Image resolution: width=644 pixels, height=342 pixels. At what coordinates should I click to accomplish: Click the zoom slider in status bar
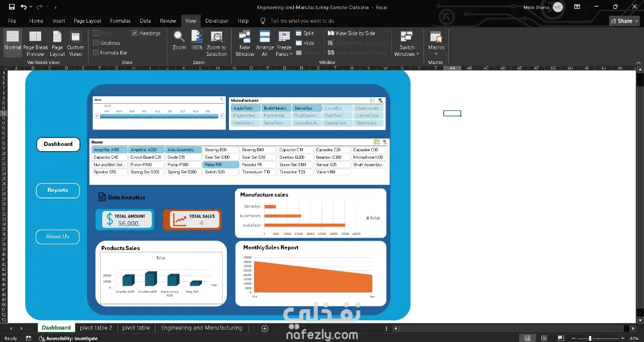click(x=591, y=338)
